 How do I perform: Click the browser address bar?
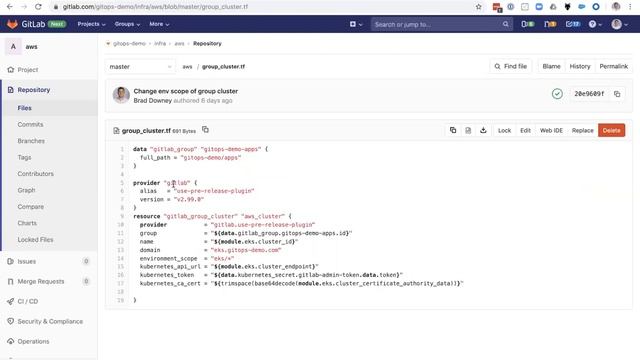[261, 7]
